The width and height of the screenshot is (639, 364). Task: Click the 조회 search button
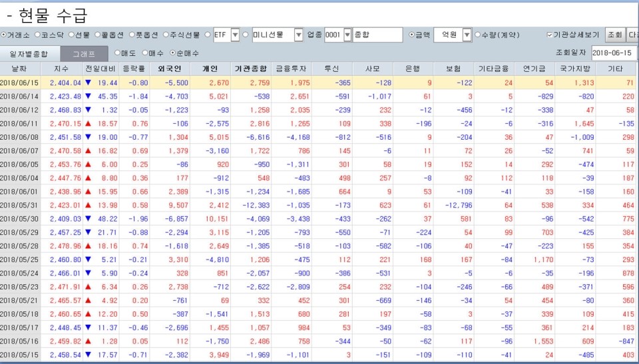click(614, 35)
